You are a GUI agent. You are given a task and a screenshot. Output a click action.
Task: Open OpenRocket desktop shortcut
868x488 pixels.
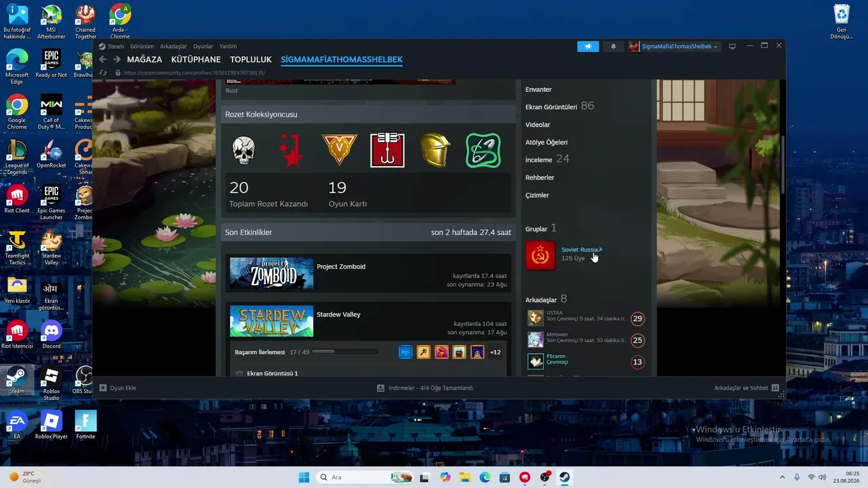52,155
